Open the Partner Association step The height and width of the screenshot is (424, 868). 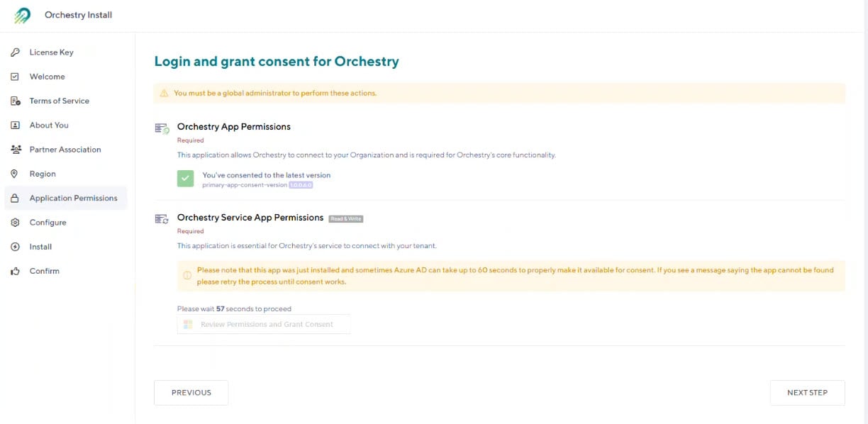[66, 150]
